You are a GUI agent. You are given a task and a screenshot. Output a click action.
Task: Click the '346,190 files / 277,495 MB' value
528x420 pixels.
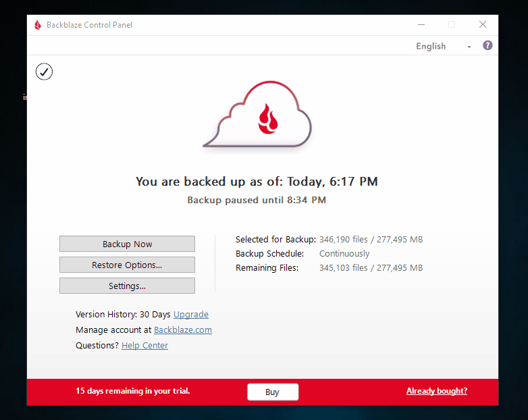click(371, 240)
